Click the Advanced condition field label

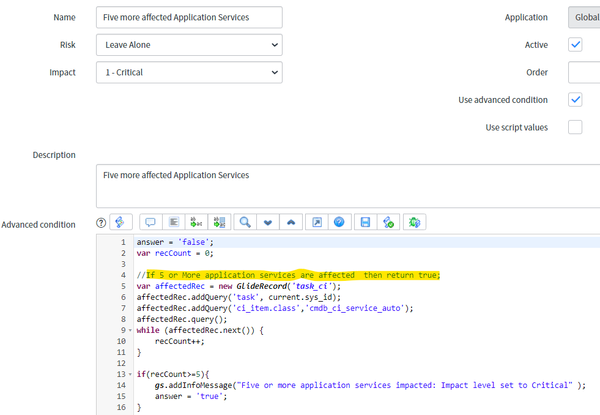coord(38,225)
